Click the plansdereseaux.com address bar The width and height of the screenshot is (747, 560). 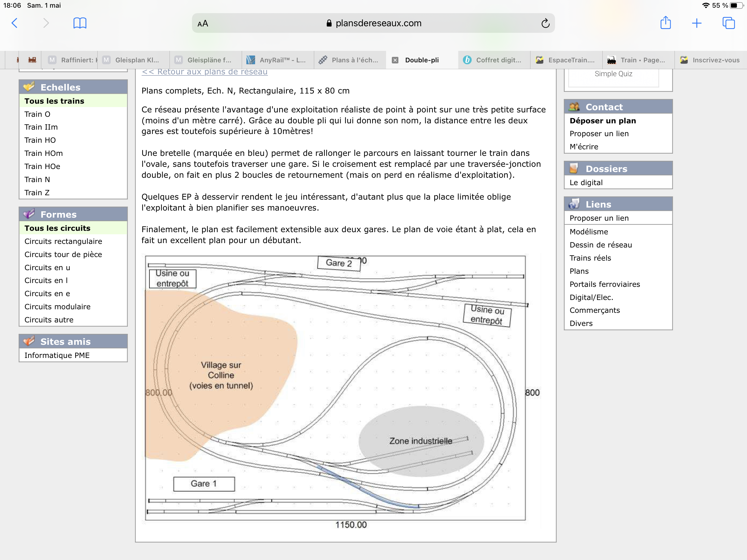[x=373, y=23]
